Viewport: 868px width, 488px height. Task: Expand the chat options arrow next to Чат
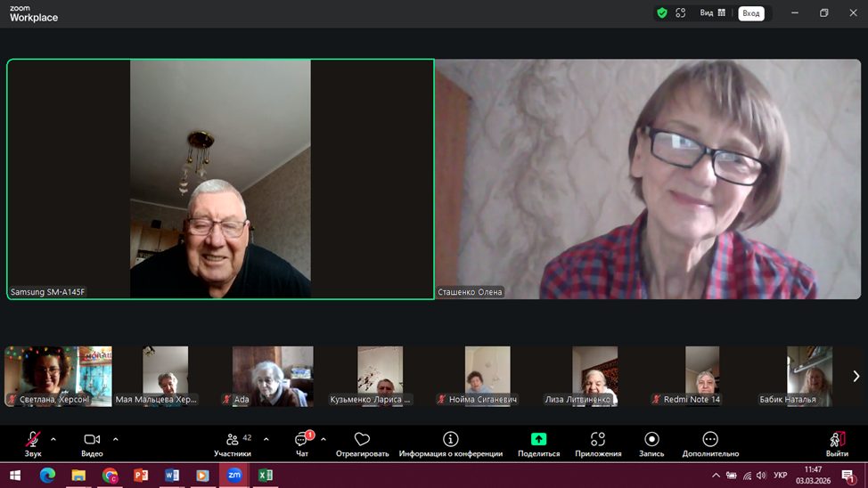[323, 439]
